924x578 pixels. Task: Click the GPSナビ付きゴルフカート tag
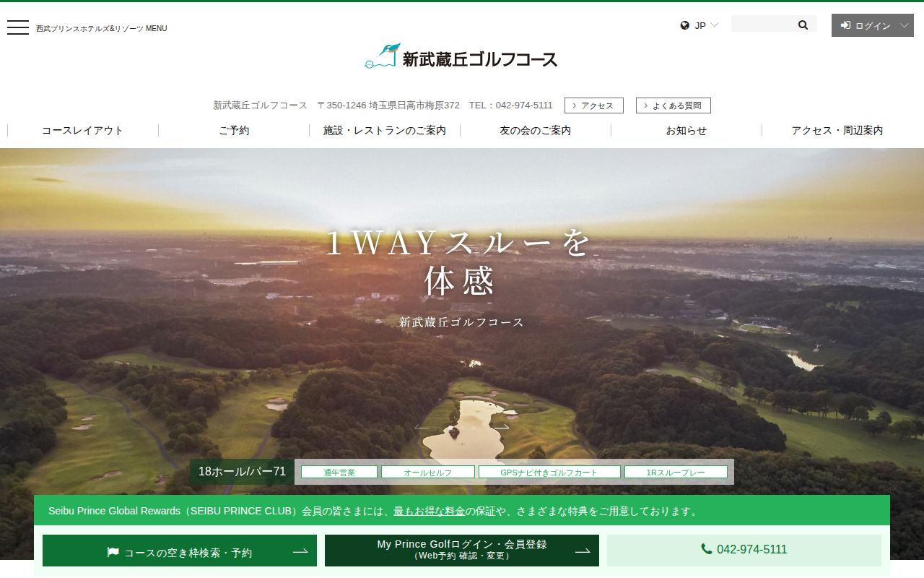click(x=549, y=473)
